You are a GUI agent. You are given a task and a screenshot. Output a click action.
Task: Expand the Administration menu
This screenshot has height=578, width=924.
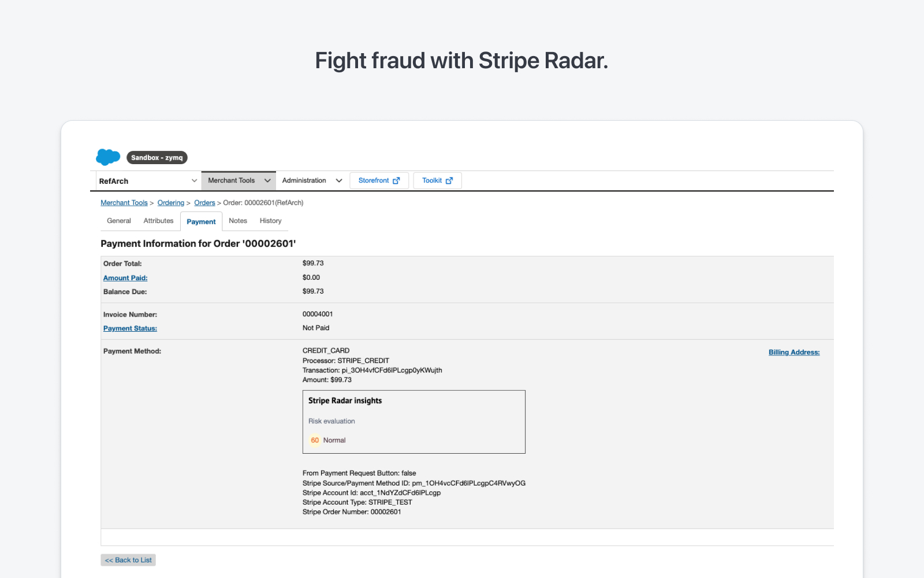click(x=338, y=180)
